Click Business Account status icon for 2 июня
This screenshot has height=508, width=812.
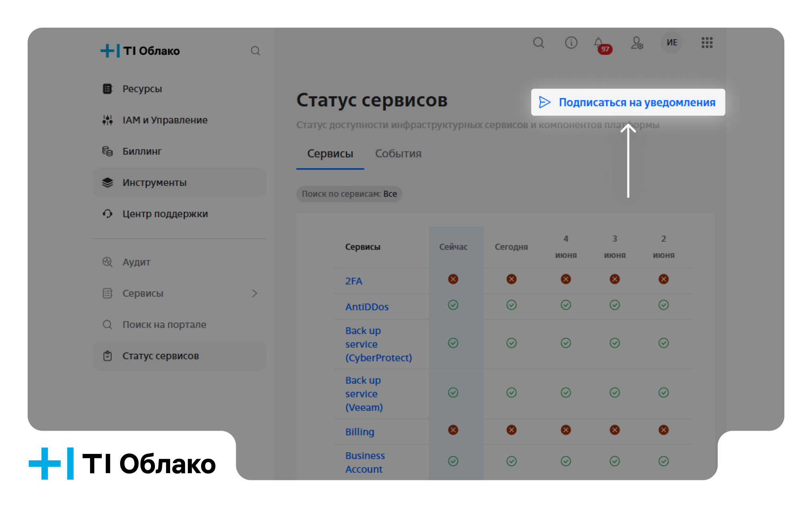(x=663, y=461)
